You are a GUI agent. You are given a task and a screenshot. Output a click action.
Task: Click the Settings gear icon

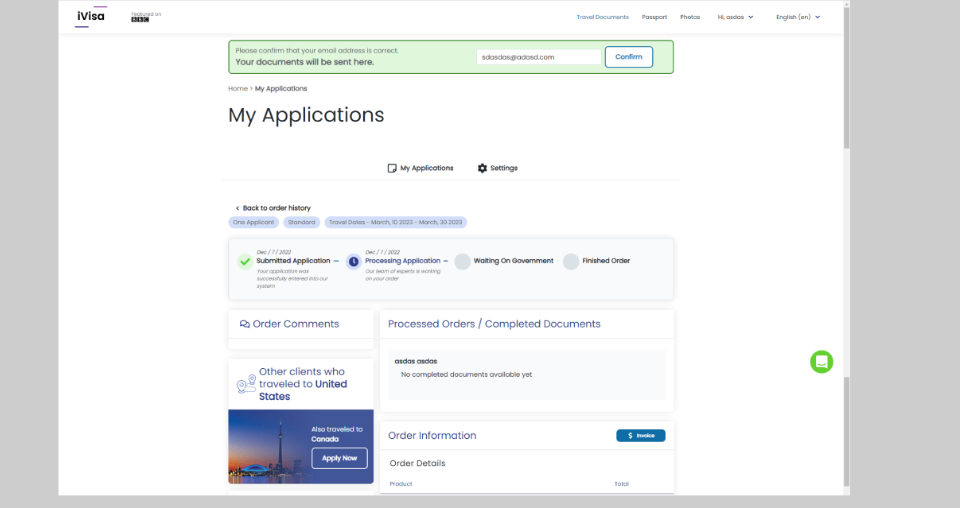482,168
